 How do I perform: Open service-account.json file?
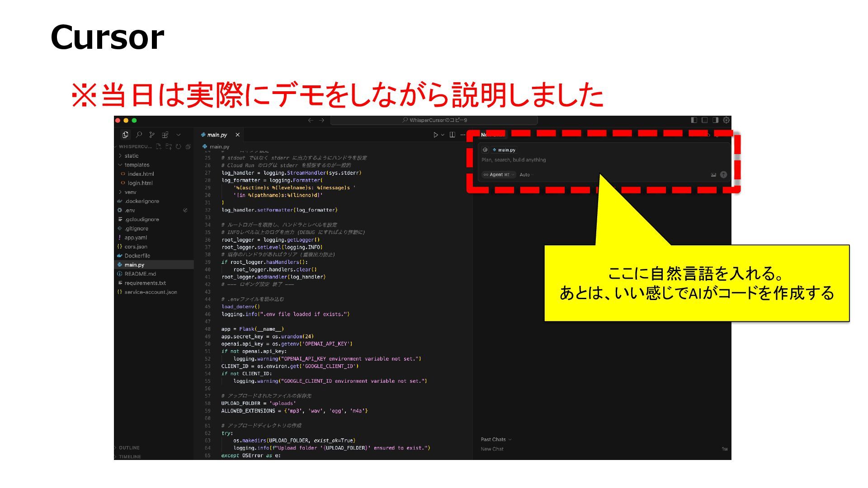(154, 292)
